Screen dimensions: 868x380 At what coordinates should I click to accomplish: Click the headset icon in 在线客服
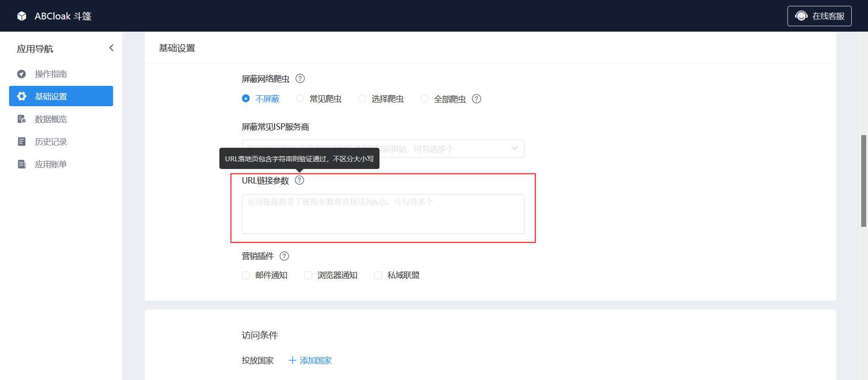801,16
